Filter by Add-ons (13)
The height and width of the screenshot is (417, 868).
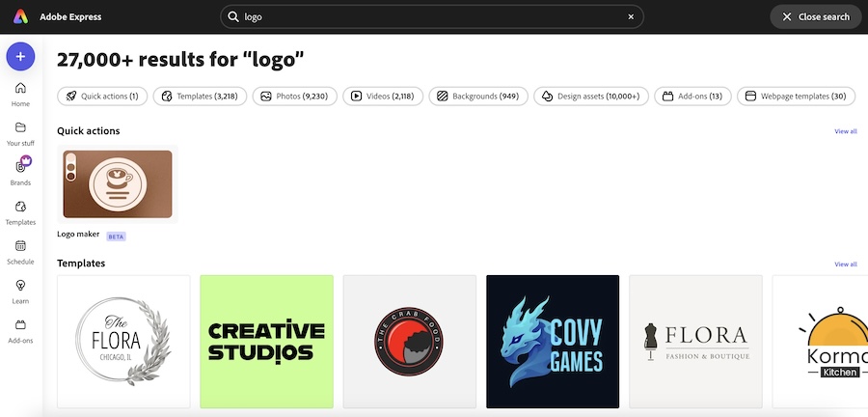(692, 96)
